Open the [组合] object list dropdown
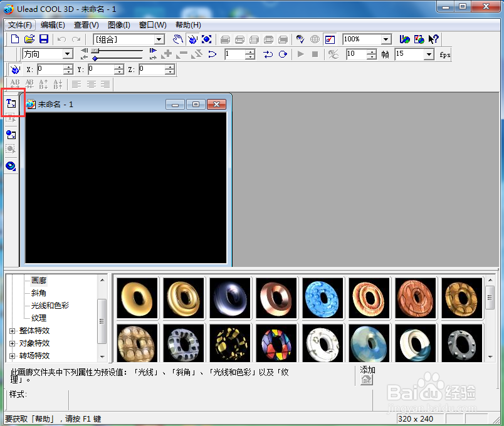504x426 pixels. 159,39
